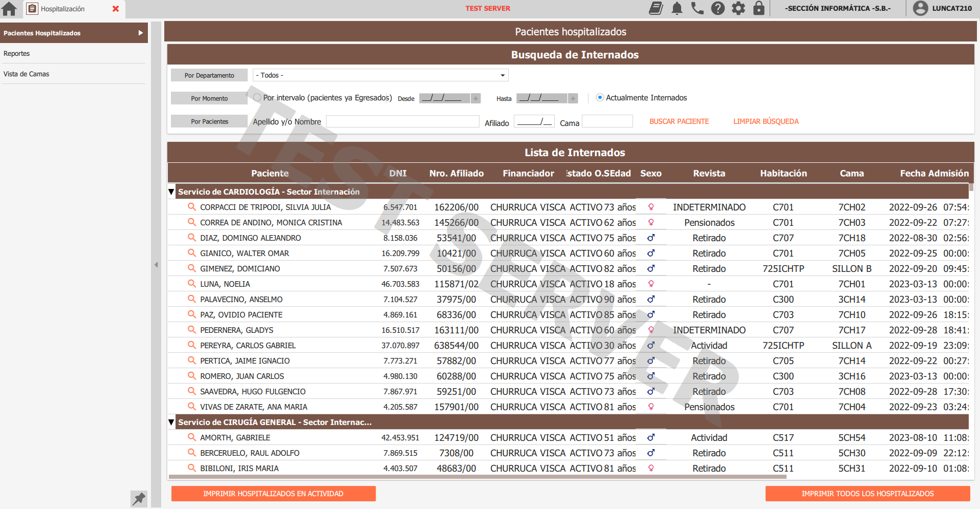Collapse Servicio de CIRUGÍA GENERAL group
This screenshot has width=980, height=509.
coord(171,422)
